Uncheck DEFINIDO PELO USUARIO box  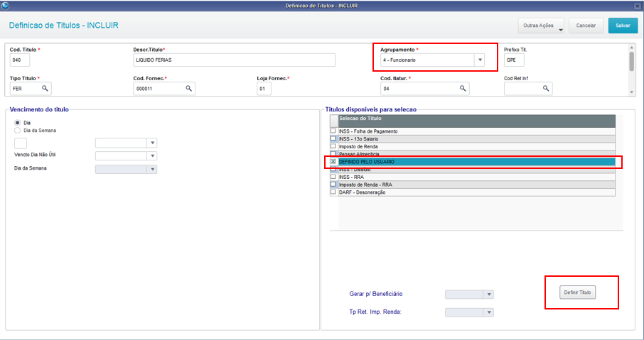(333, 162)
